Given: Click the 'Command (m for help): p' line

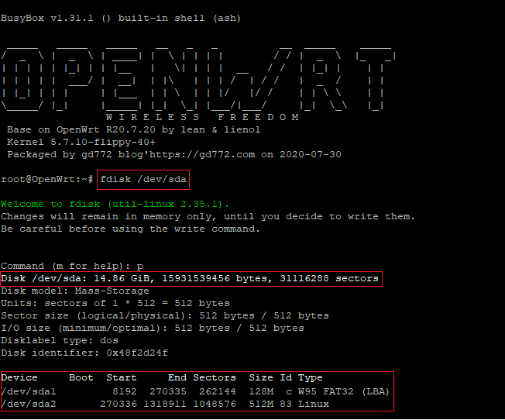Looking at the screenshot, I should 72,266.
